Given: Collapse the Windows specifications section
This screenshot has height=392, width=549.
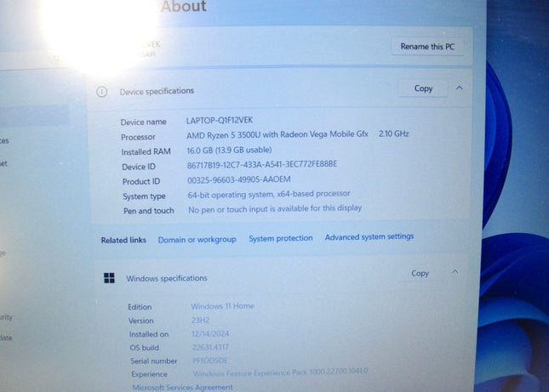Looking at the screenshot, I should (455, 272).
